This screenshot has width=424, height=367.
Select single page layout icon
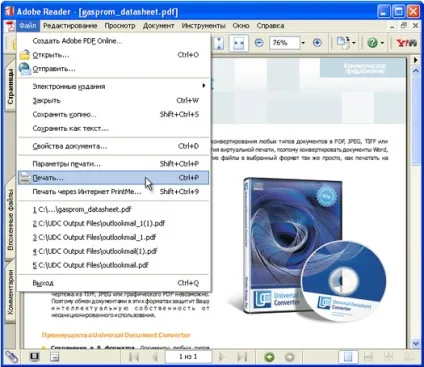348,357
